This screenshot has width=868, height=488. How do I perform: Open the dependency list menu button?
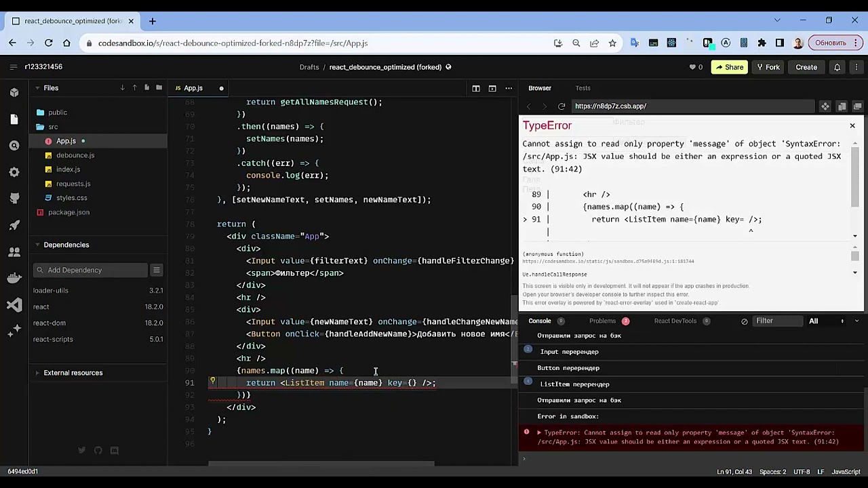click(157, 270)
